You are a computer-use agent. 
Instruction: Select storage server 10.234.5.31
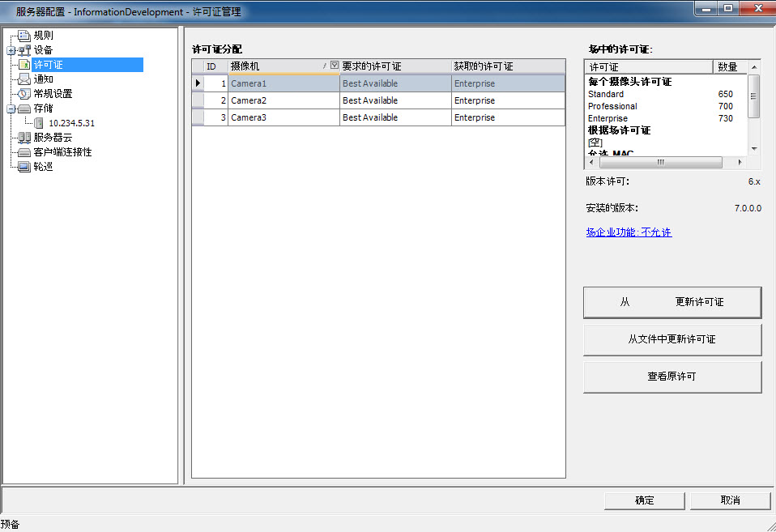click(x=72, y=123)
